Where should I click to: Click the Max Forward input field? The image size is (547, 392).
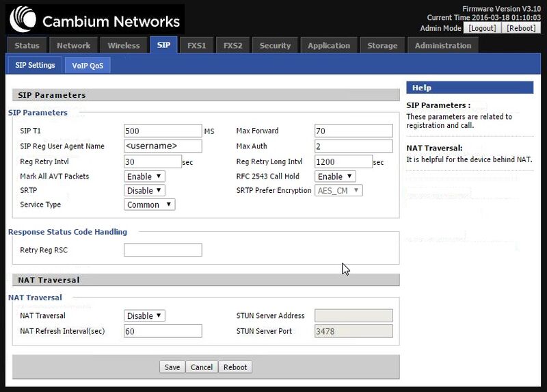point(353,131)
